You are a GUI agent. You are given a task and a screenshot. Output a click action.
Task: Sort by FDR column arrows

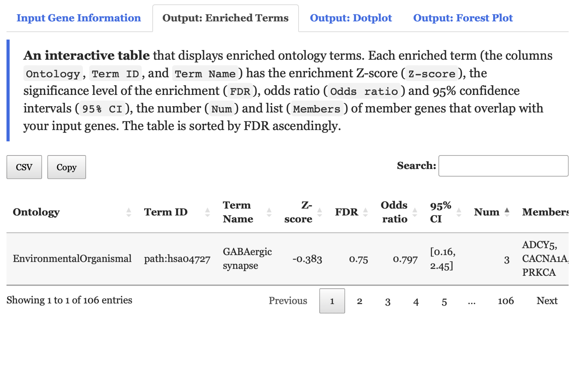[x=365, y=212]
